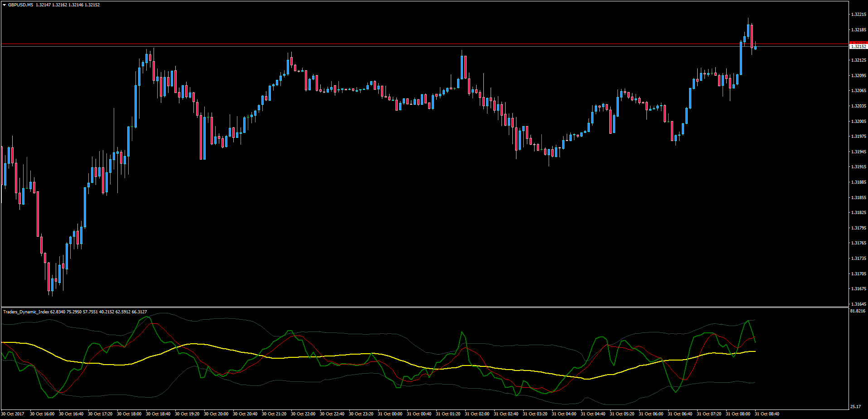The height and width of the screenshot is (419, 868).
Task: Click price axis label 1.31675
Action: coord(858,289)
